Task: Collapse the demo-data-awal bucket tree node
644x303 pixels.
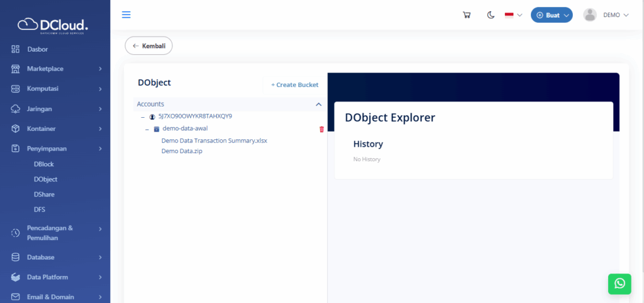Action: pos(148,129)
